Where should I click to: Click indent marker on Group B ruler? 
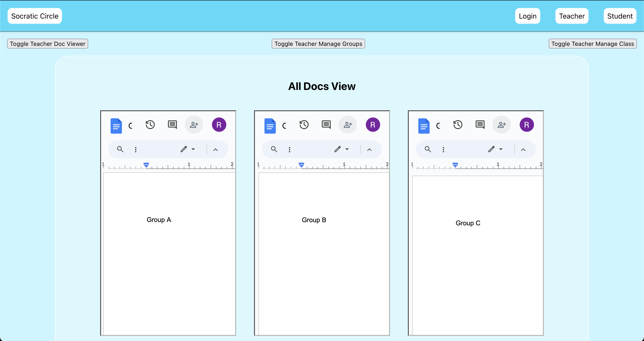301,165
